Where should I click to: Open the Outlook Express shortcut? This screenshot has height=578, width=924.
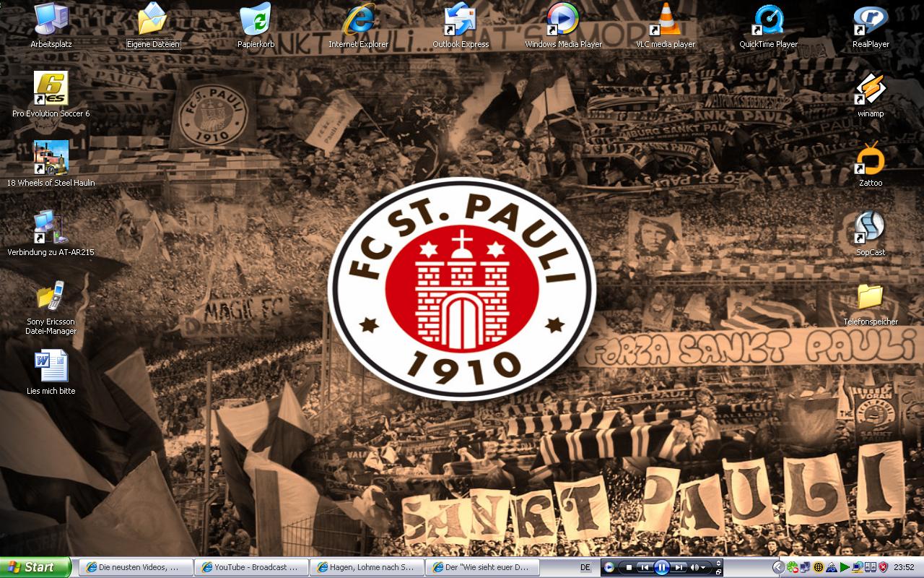tap(461, 25)
